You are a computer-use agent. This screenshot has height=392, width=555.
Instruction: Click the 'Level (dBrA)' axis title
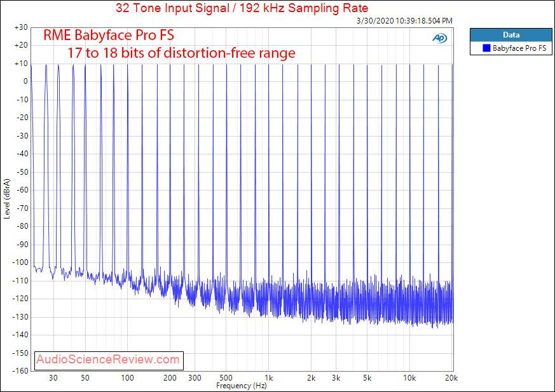point(7,199)
